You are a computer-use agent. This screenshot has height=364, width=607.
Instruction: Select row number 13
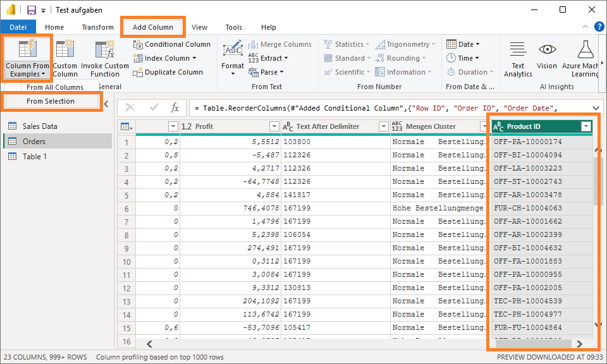point(126,301)
